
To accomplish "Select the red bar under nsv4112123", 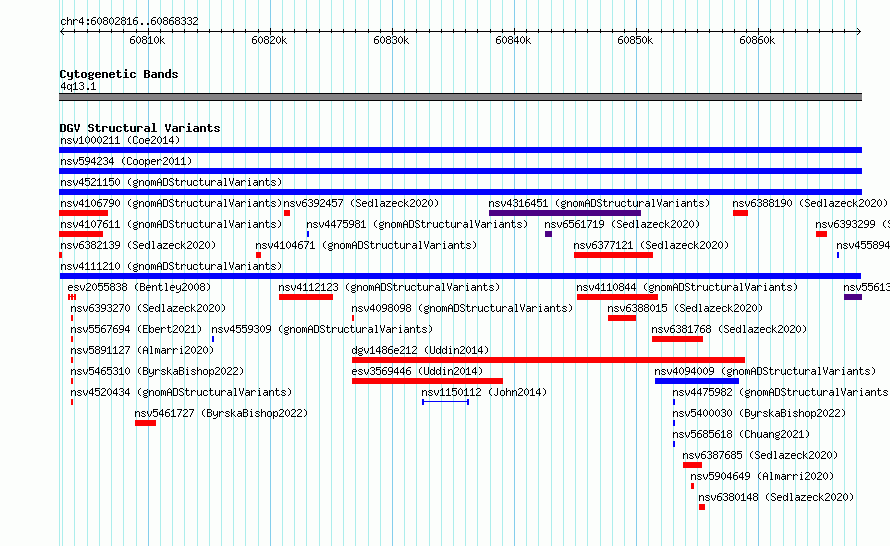I will click(x=306, y=297).
